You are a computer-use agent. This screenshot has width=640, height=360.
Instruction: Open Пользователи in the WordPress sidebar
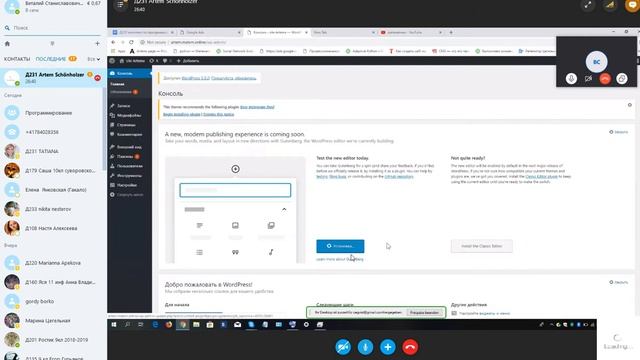pos(130,166)
